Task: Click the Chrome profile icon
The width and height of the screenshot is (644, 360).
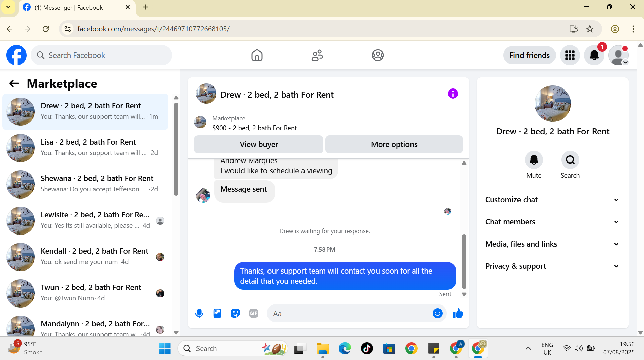Action: 615,29
